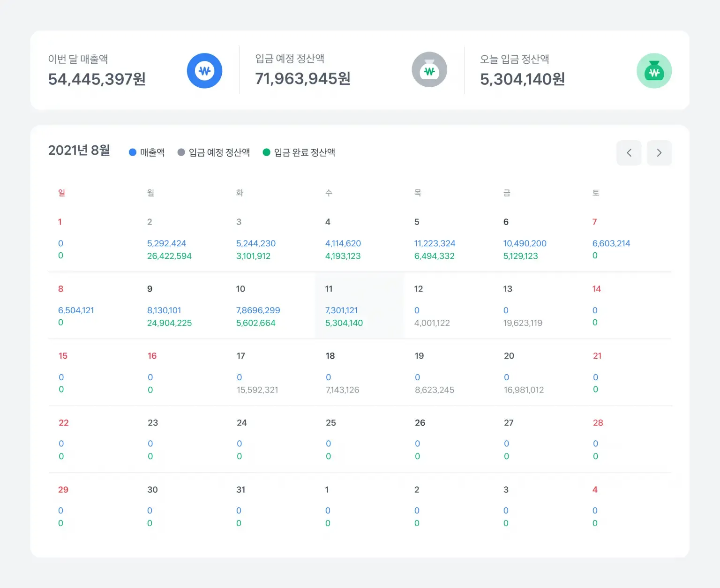Click the 금 weekday header
The height and width of the screenshot is (588, 720).
point(507,193)
